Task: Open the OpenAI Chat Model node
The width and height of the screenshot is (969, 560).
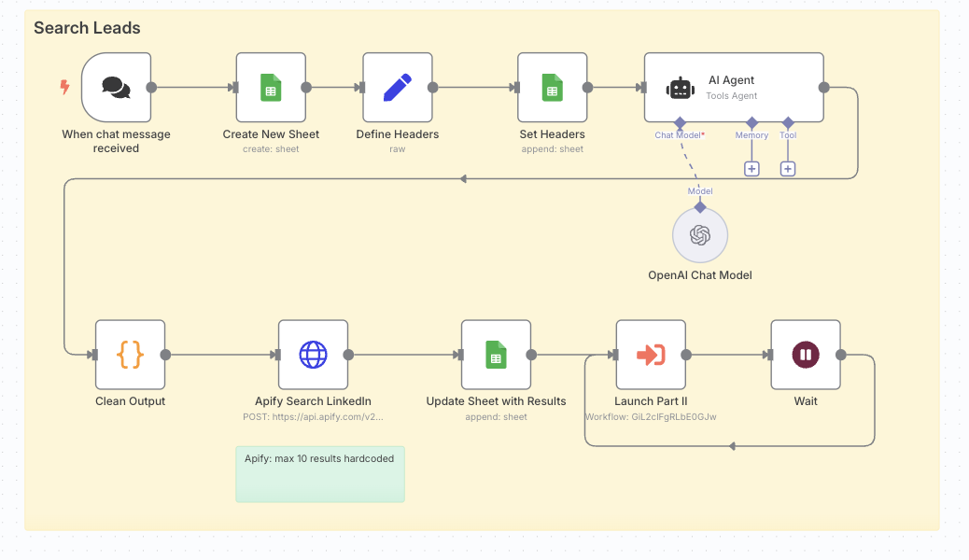Action: [700, 235]
